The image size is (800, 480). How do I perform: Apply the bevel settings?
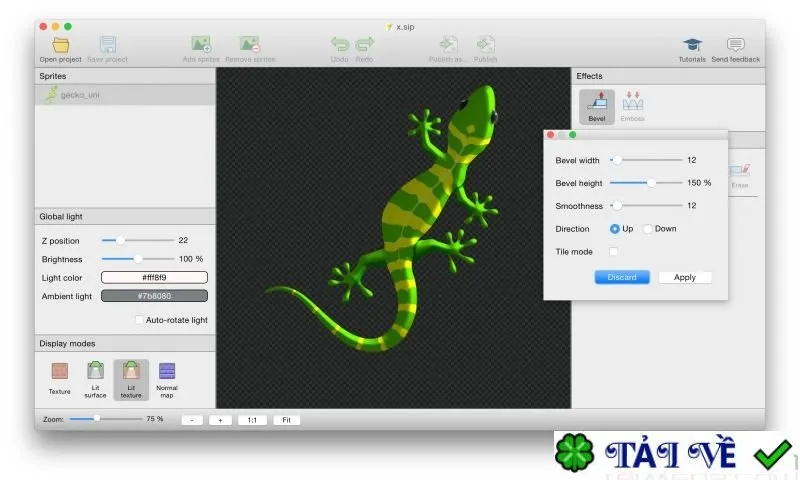click(685, 277)
